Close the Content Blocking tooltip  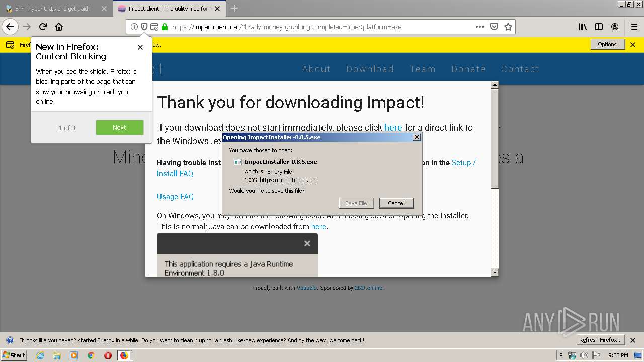[140, 47]
